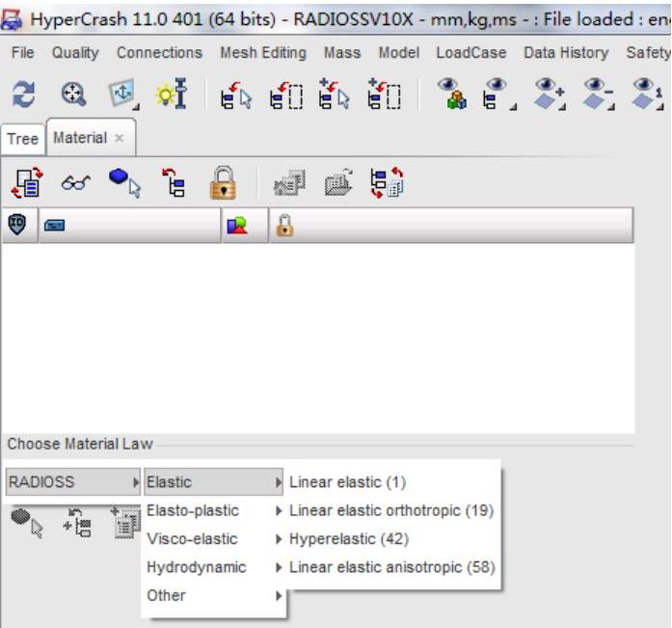Click tree with red undo arrow icon
The height and width of the screenshot is (628, 672).
[x=174, y=183]
